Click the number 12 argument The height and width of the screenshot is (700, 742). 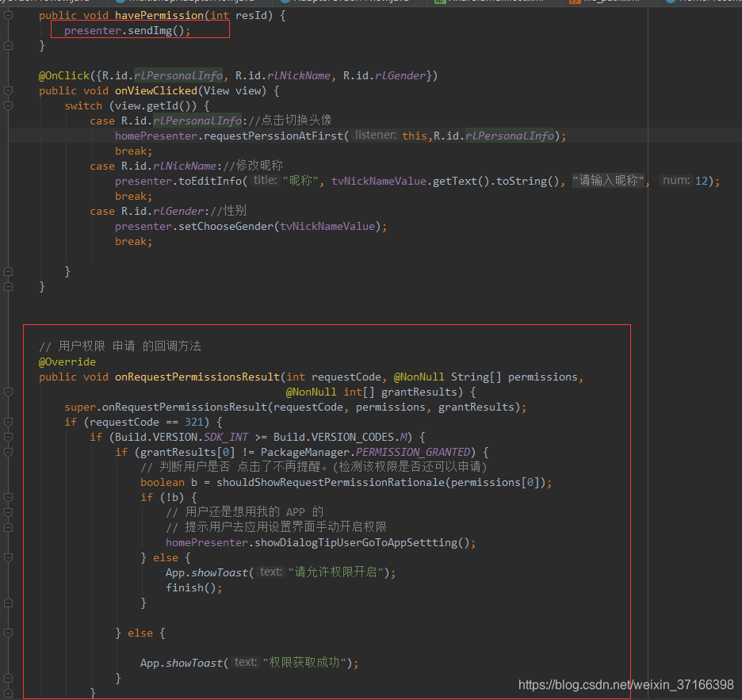tap(702, 182)
